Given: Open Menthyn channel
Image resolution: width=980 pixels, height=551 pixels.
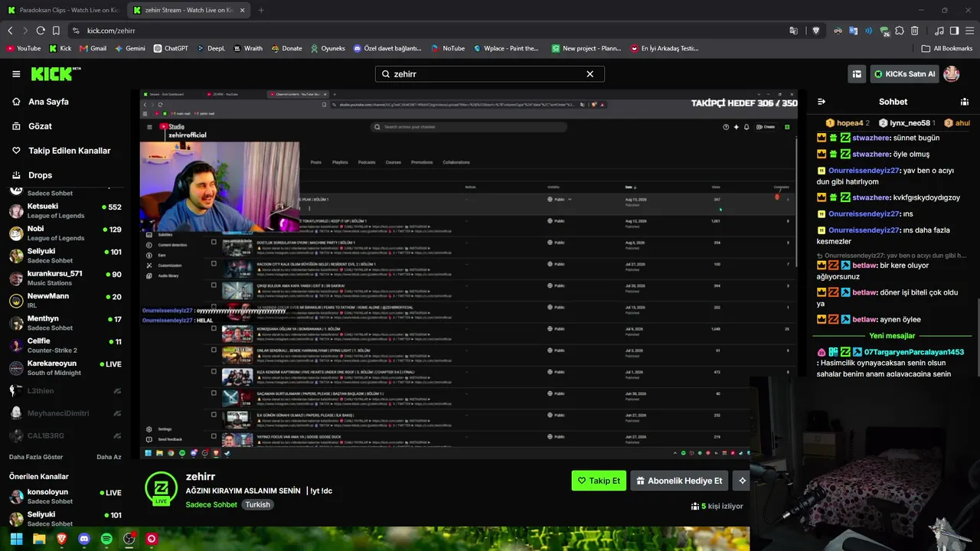Looking at the screenshot, I should [65, 323].
